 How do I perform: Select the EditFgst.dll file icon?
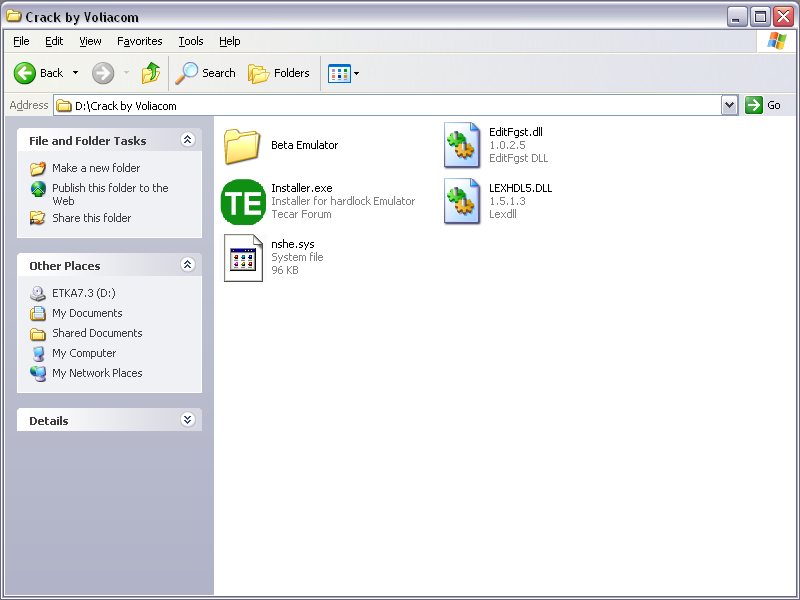463,146
